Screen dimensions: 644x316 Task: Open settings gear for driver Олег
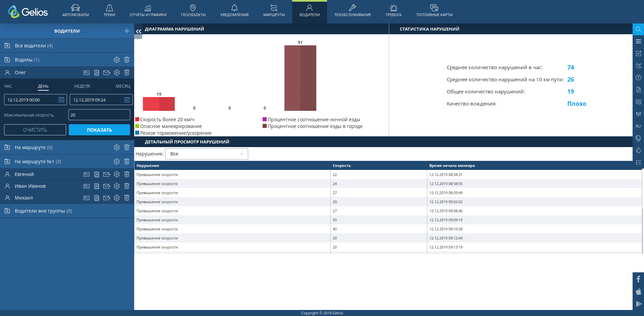point(117,73)
